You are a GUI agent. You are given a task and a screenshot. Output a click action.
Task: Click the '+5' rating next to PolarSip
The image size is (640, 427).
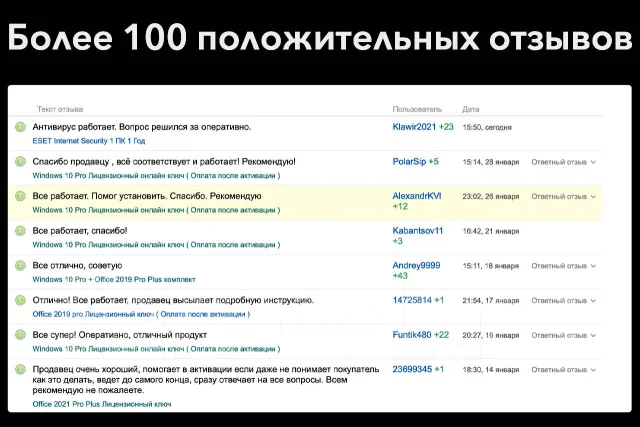pos(433,162)
